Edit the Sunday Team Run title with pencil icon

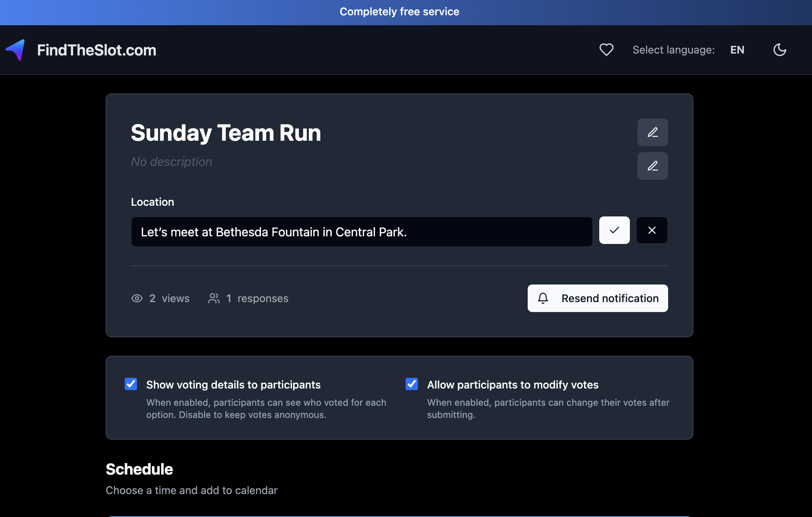(652, 132)
